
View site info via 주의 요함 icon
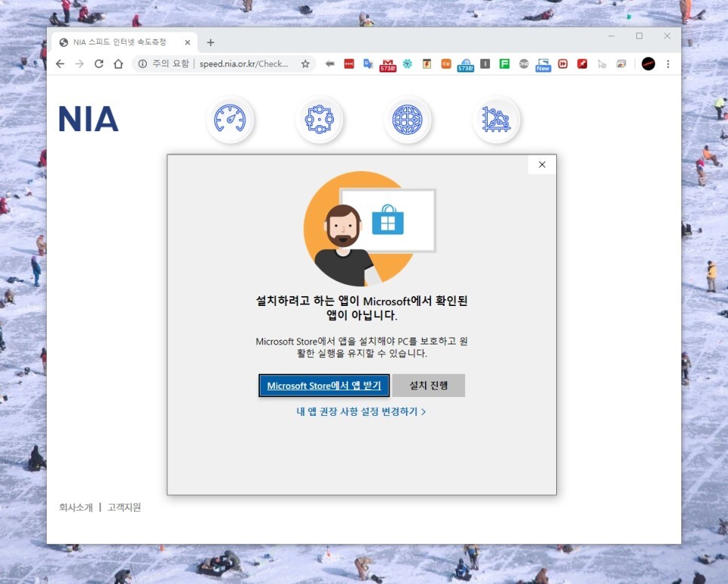(142, 64)
